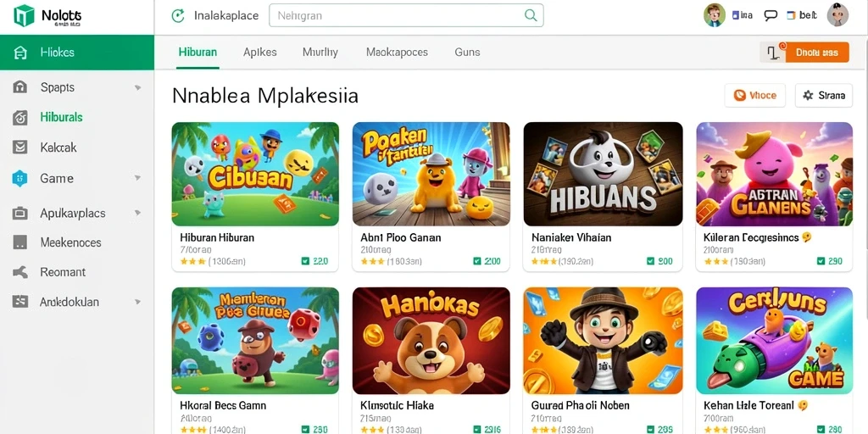Switch to the Meokapoces tab
Viewport: 868px width, 434px height.
[x=397, y=52]
